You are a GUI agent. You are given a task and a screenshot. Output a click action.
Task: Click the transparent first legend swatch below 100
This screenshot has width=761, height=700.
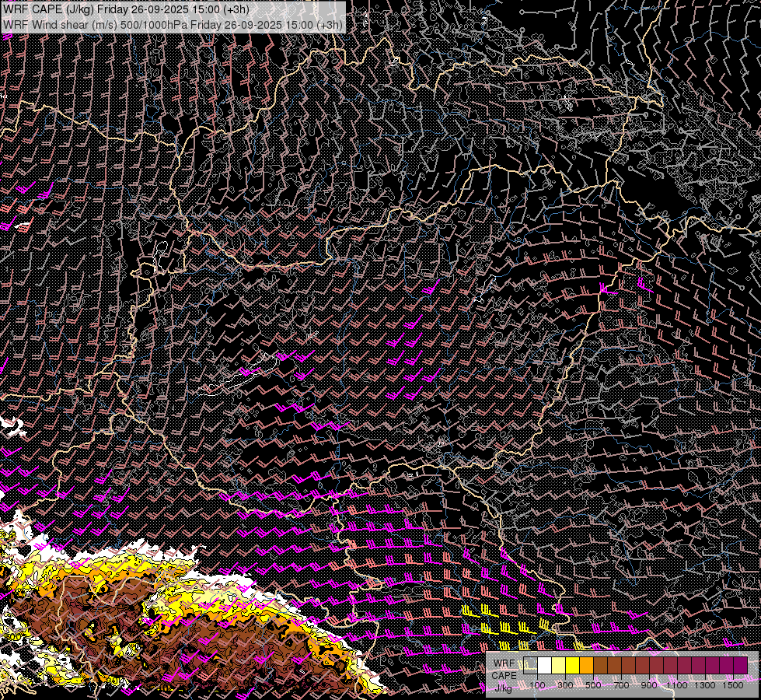coord(530,665)
